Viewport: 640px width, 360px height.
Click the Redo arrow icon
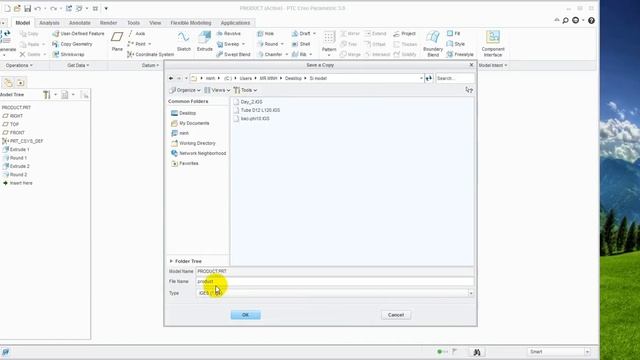tap(53, 8)
